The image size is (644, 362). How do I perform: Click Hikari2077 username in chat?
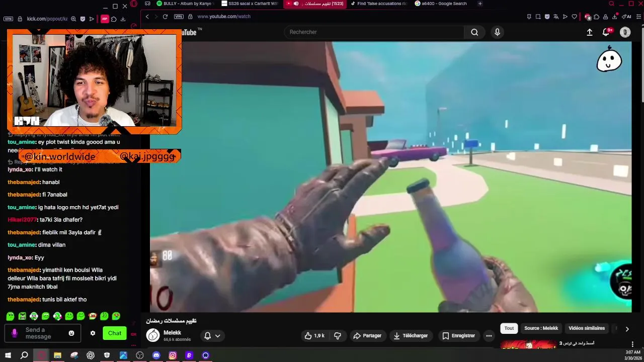click(22, 220)
